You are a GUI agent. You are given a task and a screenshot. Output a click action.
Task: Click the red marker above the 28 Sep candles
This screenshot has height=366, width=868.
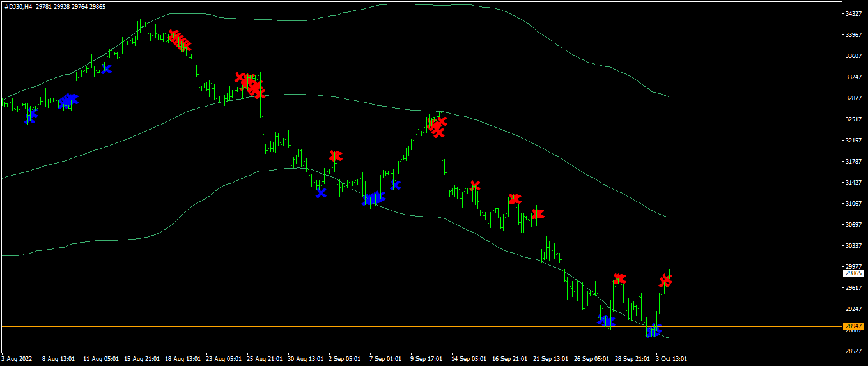tap(619, 278)
